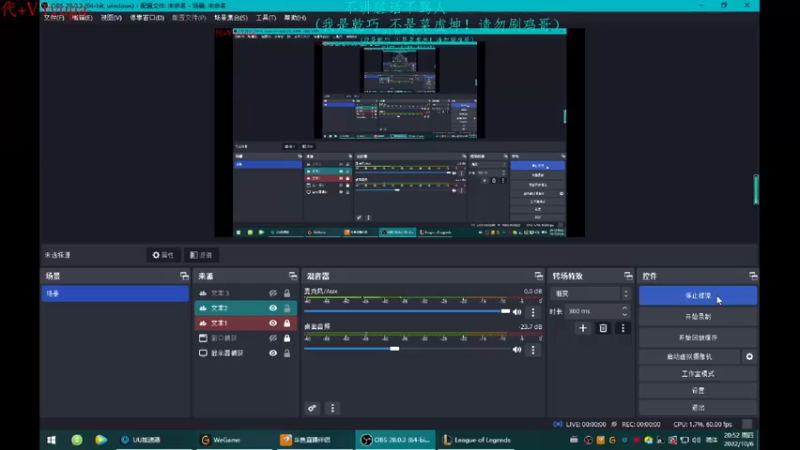Click the 开始录制 start recording button
Screen dimensions: 800x450
pos(697,317)
